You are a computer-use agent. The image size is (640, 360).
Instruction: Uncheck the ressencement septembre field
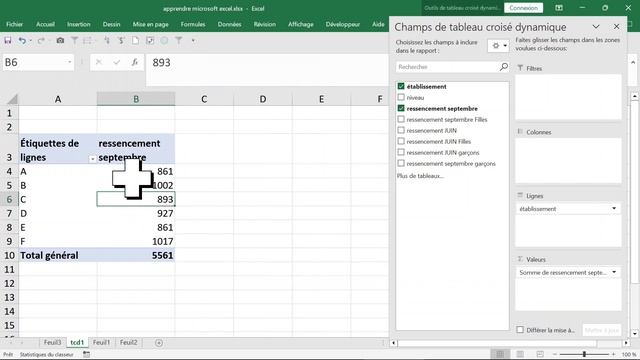pyautogui.click(x=401, y=108)
